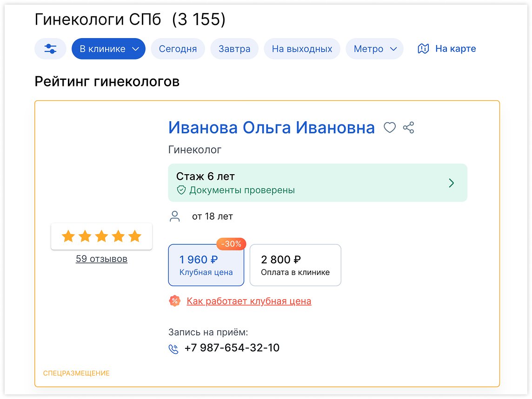532x399 pixels.
Task: Share doctor profile using share icon
Action: pos(408,128)
